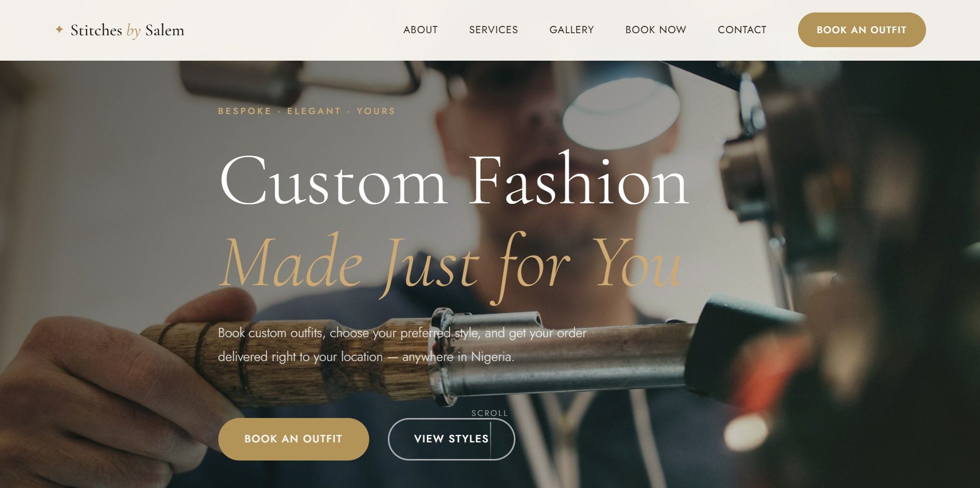Screen dimensions: 980x488
Task: Select Book Now in the navigation bar
Action: click(656, 30)
